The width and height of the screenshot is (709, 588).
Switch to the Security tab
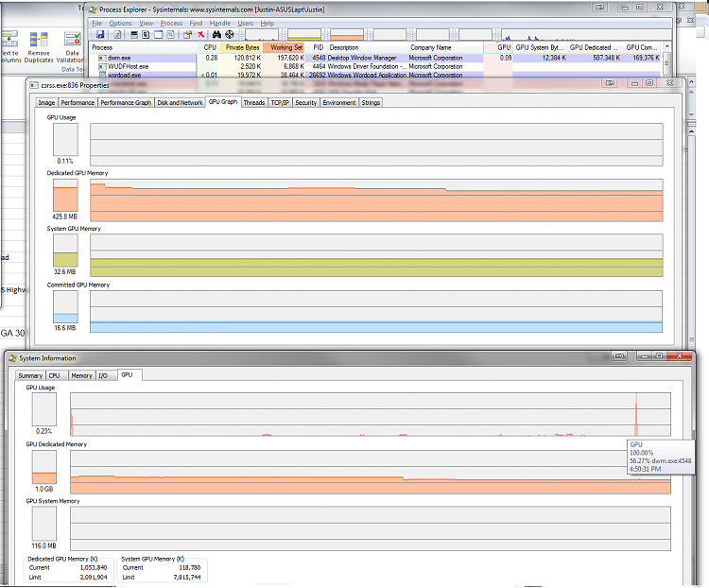pos(306,103)
